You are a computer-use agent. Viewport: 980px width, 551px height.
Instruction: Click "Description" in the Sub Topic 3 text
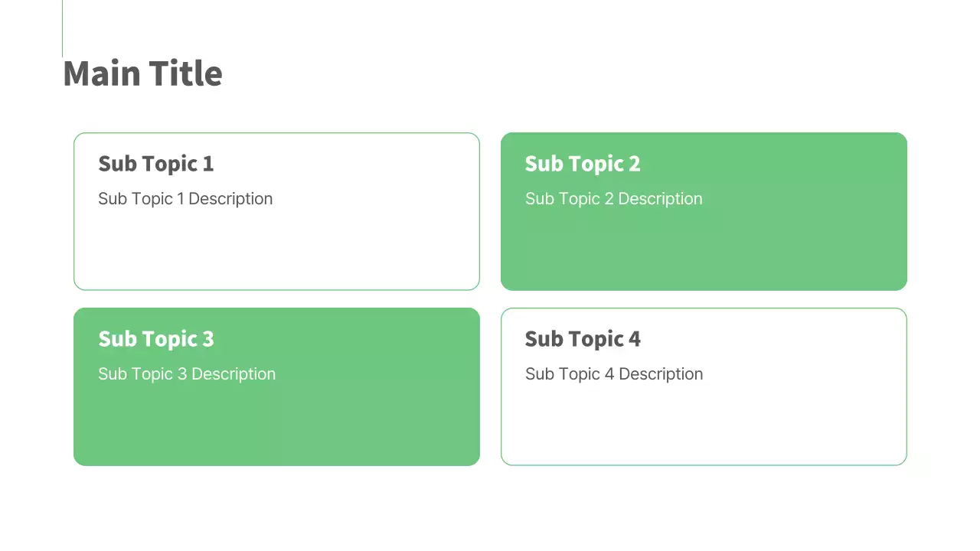[234, 374]
